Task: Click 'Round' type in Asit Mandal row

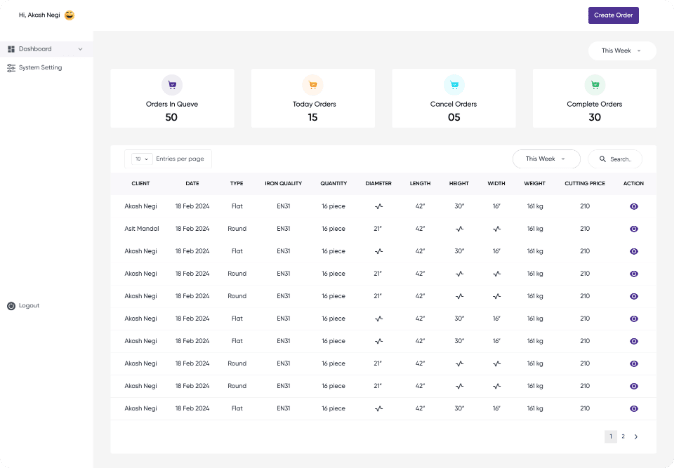Action: coord(237,229)
